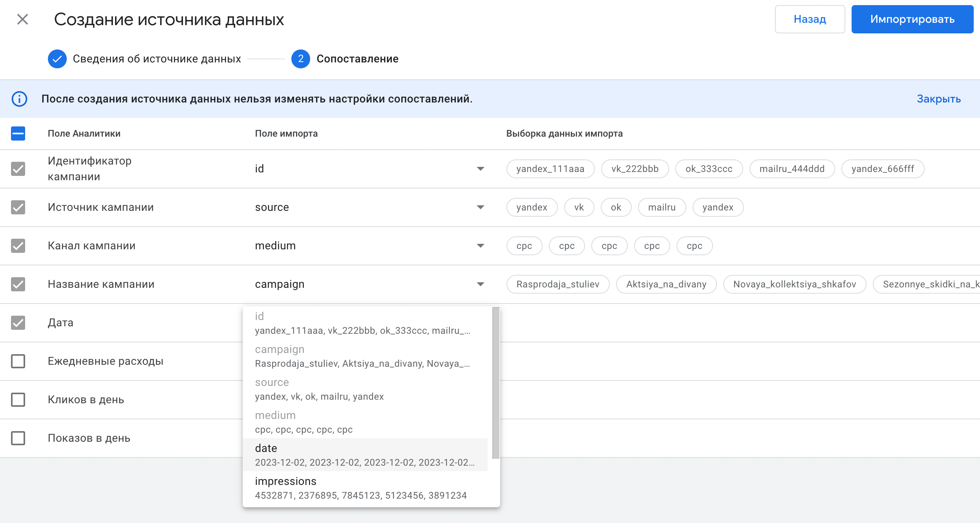
Task: Uncheck Канал кампании checkbox
Action: (18, 246)
